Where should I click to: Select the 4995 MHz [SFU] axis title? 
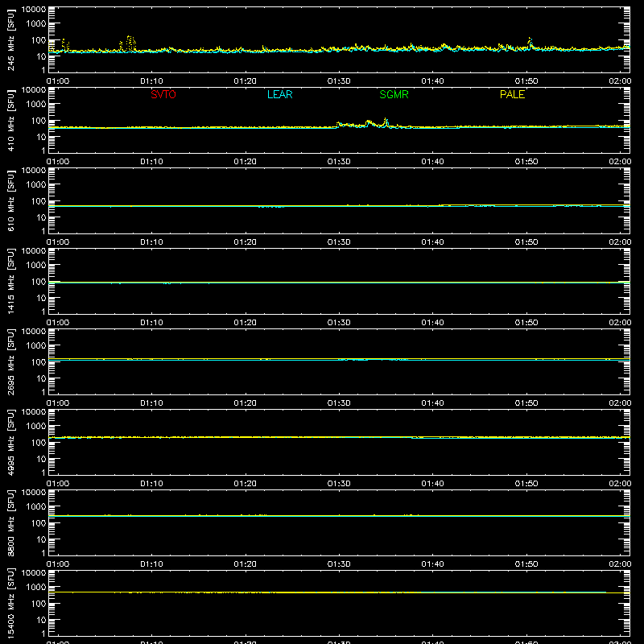coord(11,442)
